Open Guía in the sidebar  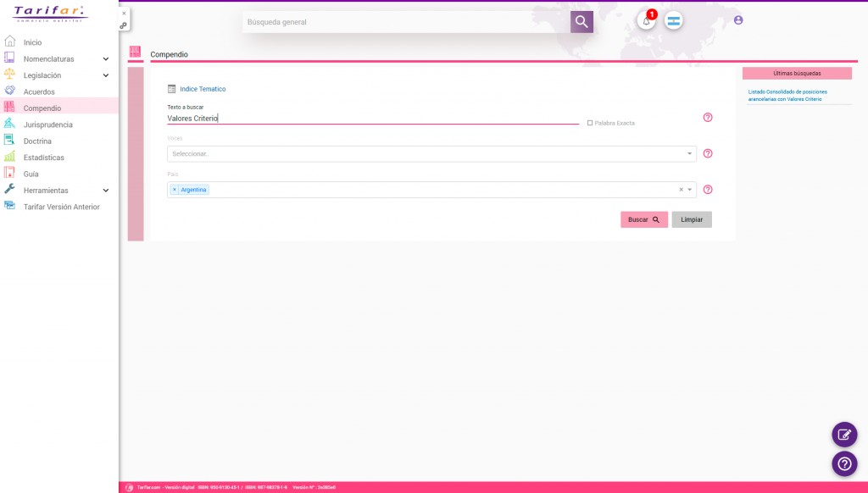pyautogui.click(x=31, y=174)
